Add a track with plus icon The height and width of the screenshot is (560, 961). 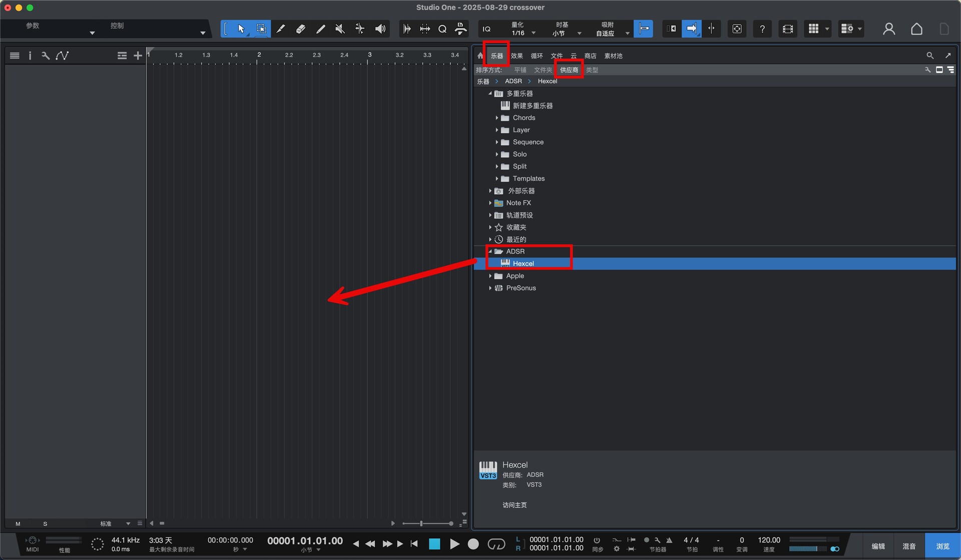click(x=138, y=56)
